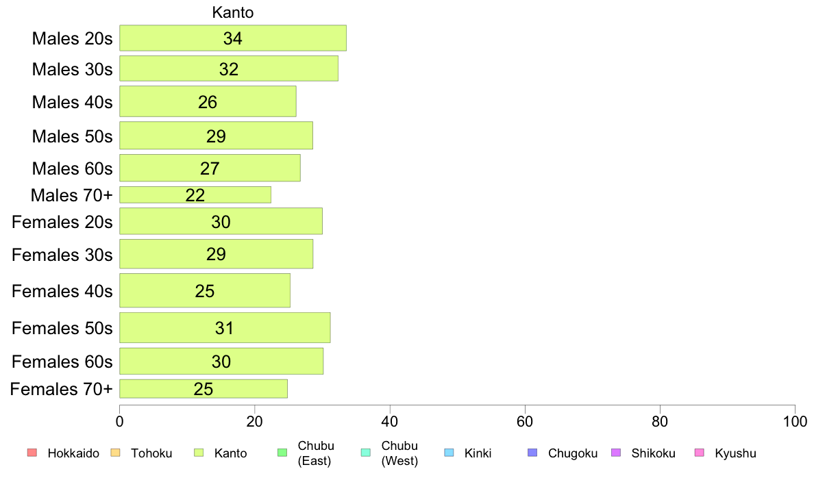Select the Males 20s bar showing 34

pyautogui.click(x=233, y=38)
